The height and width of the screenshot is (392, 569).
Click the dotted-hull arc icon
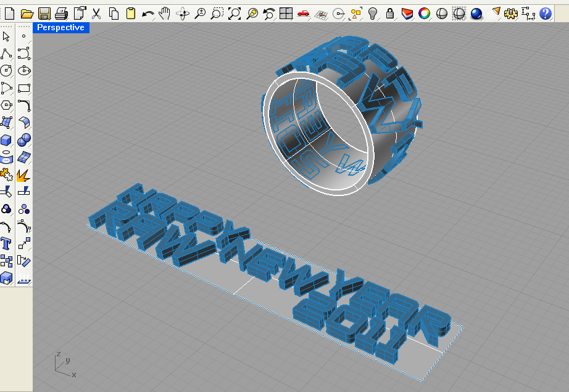[x=24, y=227]
